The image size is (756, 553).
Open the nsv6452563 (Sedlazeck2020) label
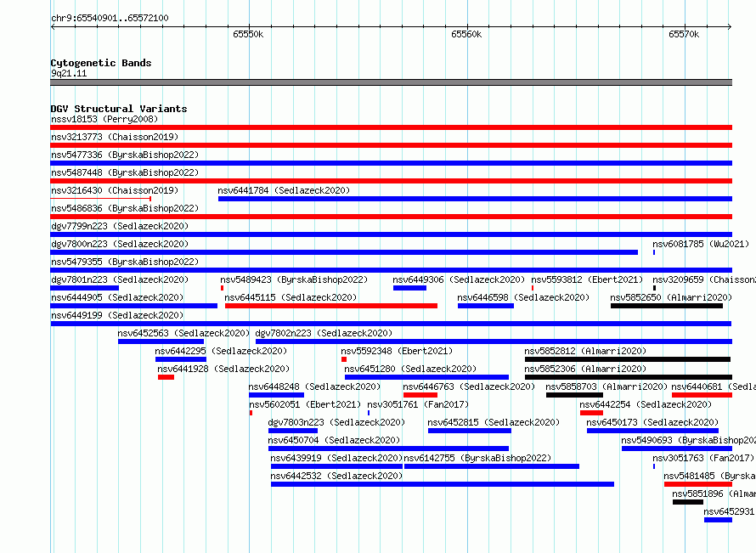(183, 333)
